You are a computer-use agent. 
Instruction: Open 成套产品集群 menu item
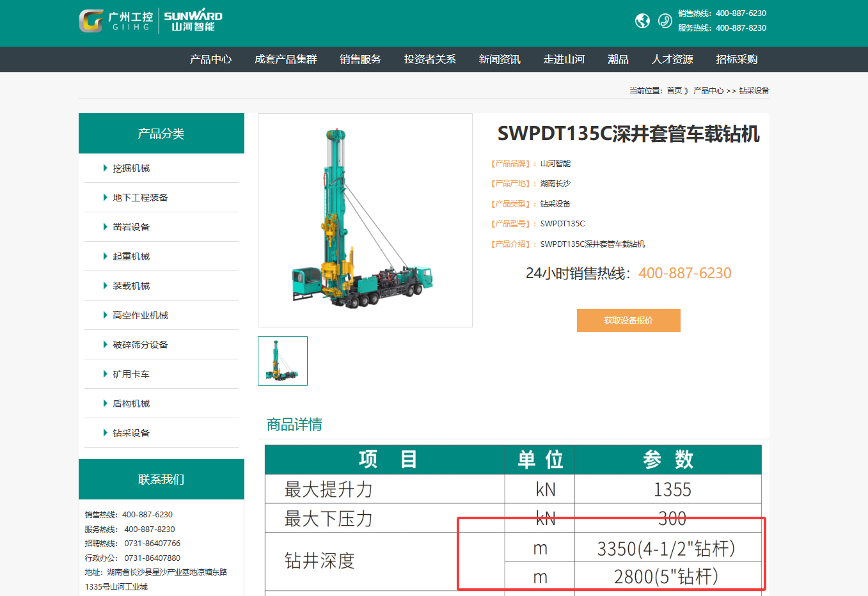pos(285,59)
